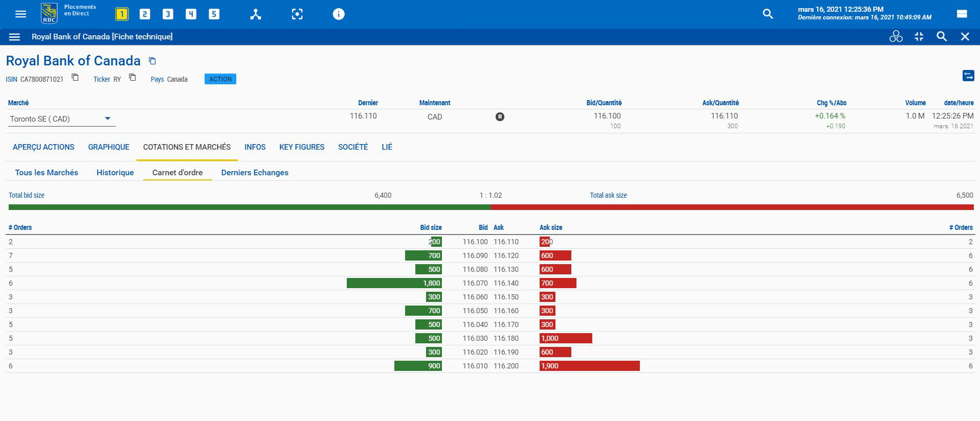Close the Fiche technique panel
The height and width of the screenshot is (421, 980).
pos(965,36)
